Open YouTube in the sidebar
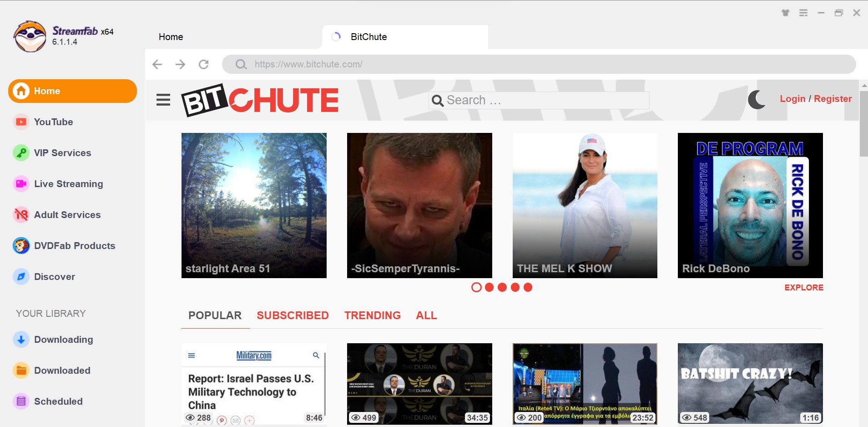 coord(53,122)
